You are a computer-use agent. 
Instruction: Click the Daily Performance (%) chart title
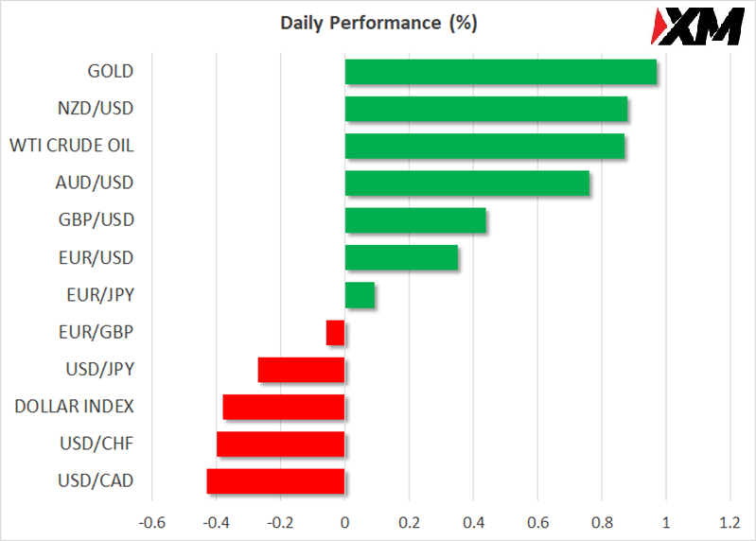tap(378, 24)
